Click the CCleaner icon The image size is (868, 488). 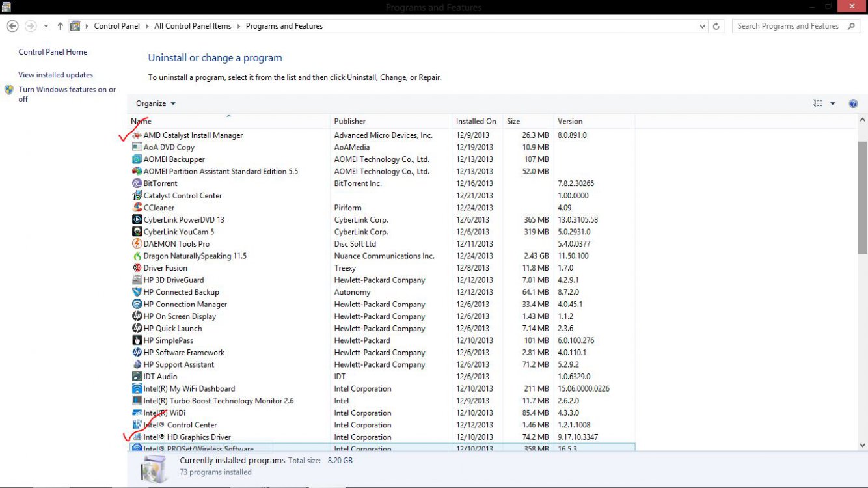(137, 208)
